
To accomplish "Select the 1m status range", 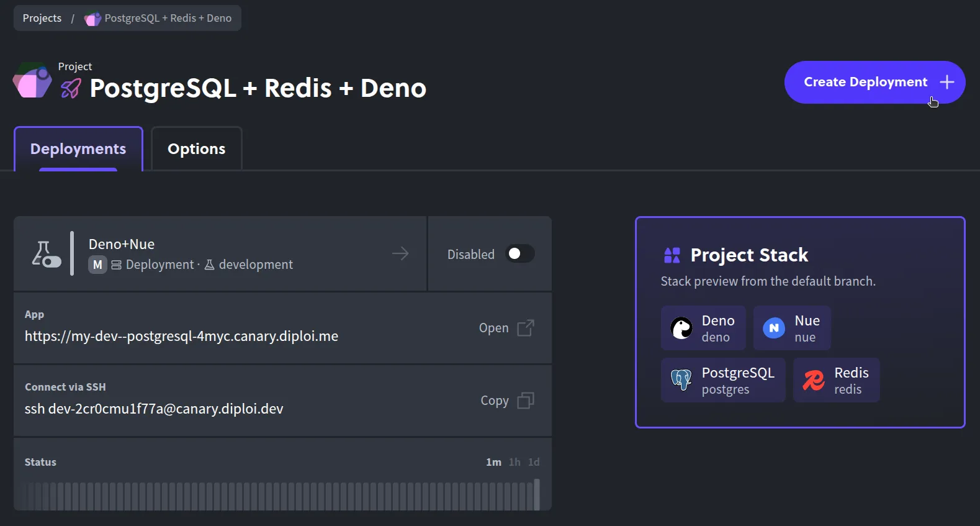I will point(493,462).
